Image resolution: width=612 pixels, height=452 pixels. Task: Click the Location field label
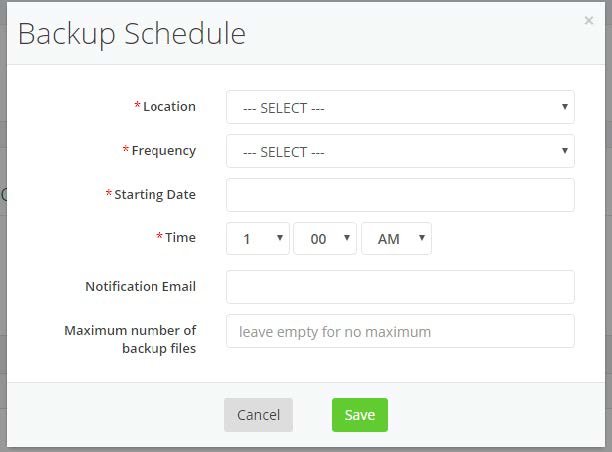[x=169, y=106]
